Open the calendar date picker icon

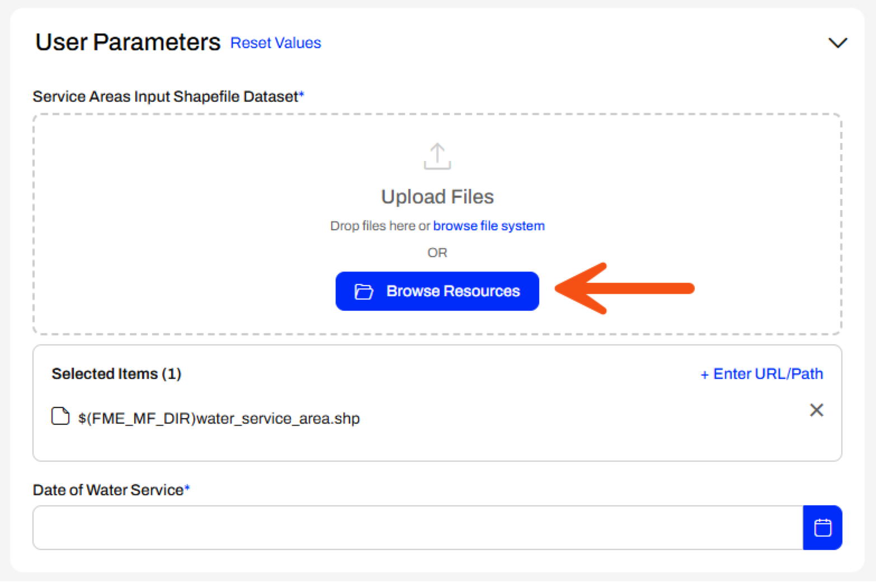(823, 528)
